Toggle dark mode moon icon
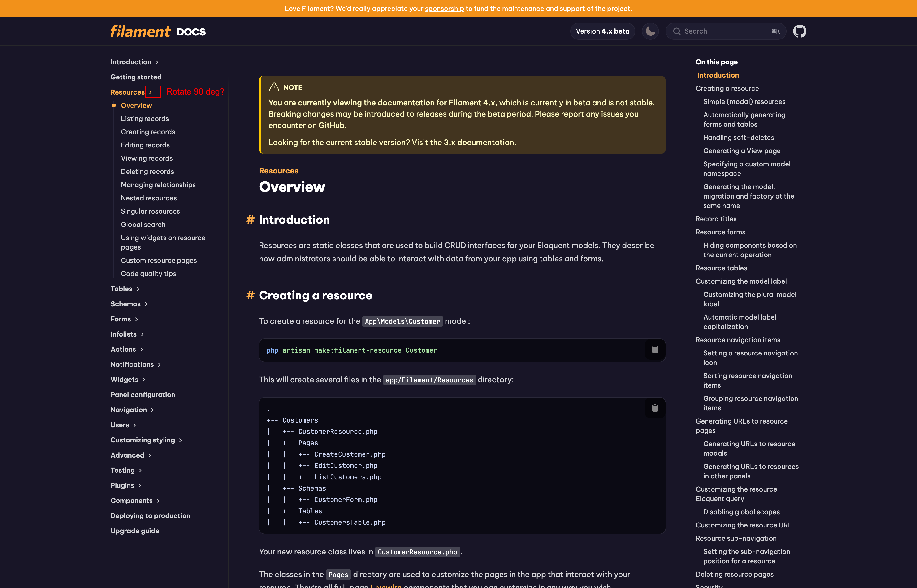 click(650, 31)
